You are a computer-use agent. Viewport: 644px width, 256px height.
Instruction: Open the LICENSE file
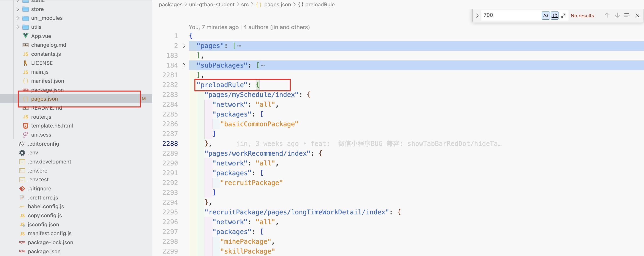(42, 63)
